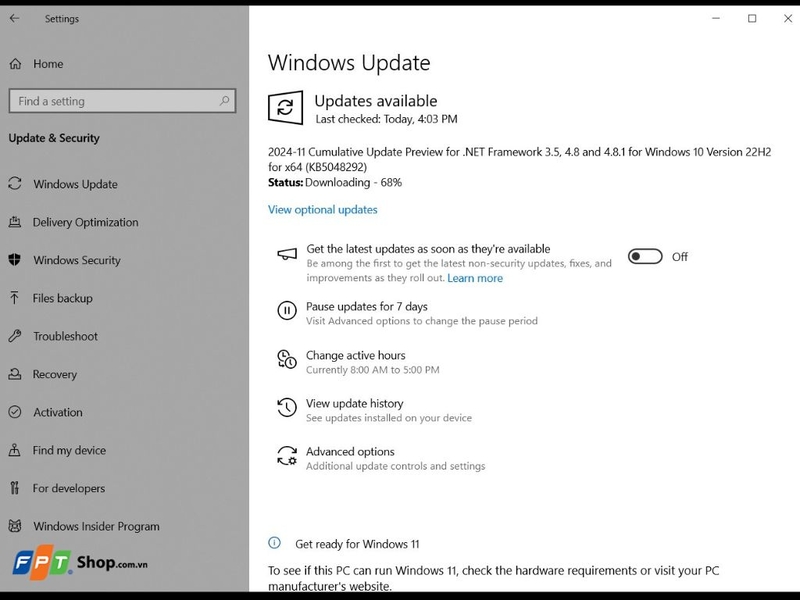This screenshot has width=800, height=600.
Task: Choose Pause updates for 7 days
Action: pos(367,306)
